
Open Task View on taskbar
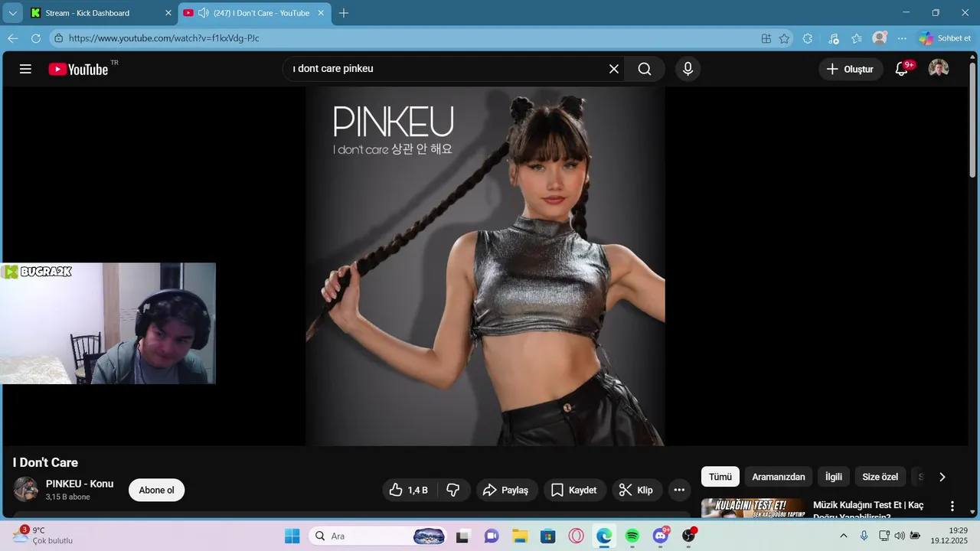(462, 536)
